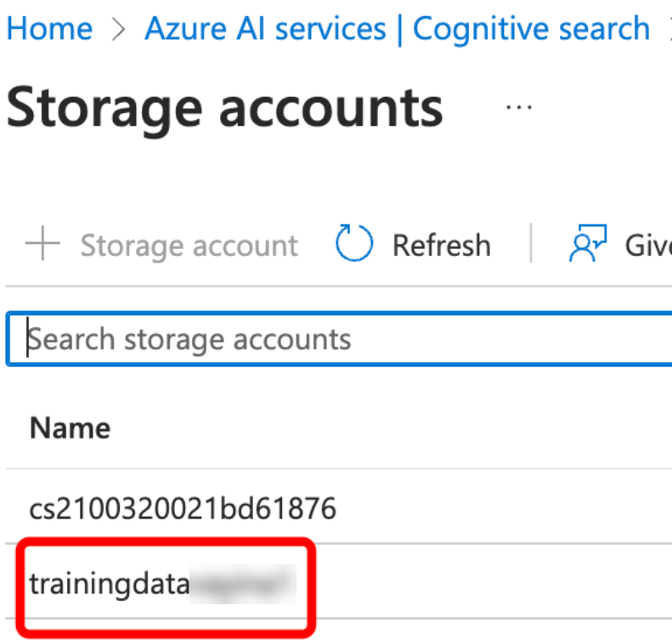Click the Storage accounts page heading
The height and width of the screenshot is (640, 672).
click(x=224, y=108)
